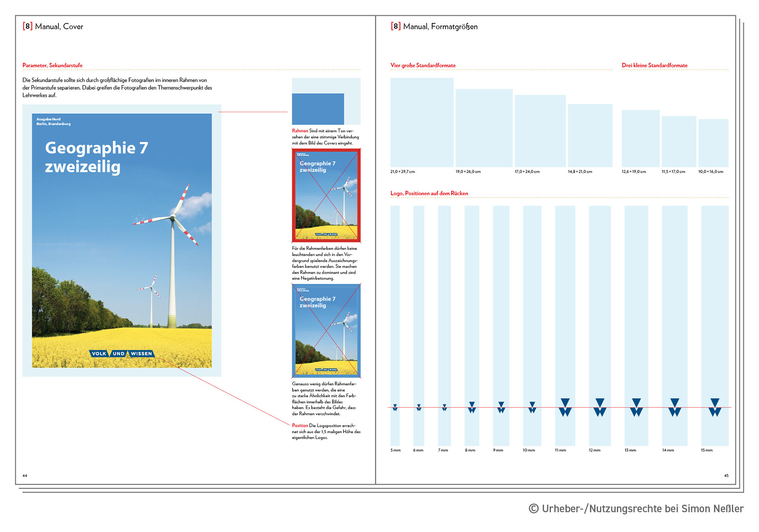Click the logo on the 5 mm spine

(395, 407)
